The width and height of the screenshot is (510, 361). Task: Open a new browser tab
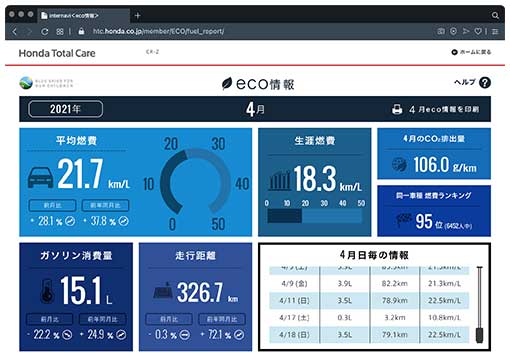click(137, 15)
